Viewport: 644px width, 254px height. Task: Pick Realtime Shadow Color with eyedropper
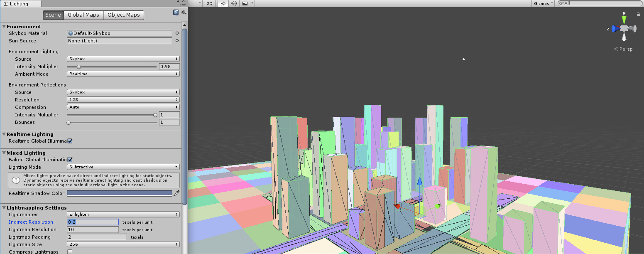pos(176,193)
